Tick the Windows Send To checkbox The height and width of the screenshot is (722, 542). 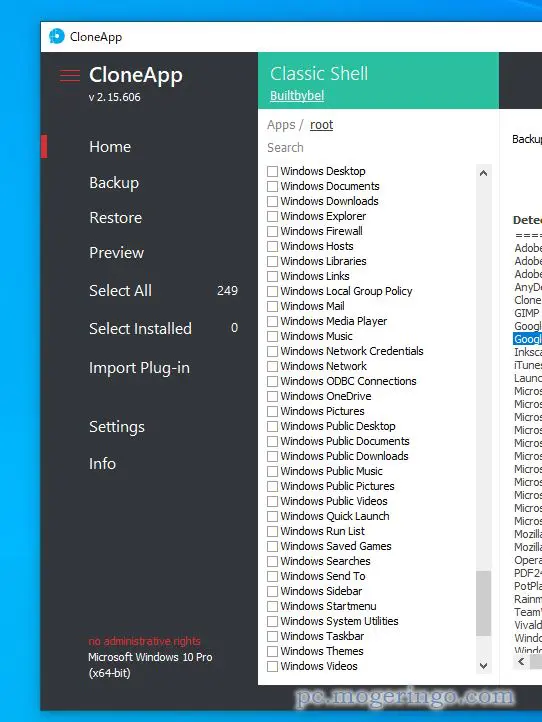click(273, 576)
